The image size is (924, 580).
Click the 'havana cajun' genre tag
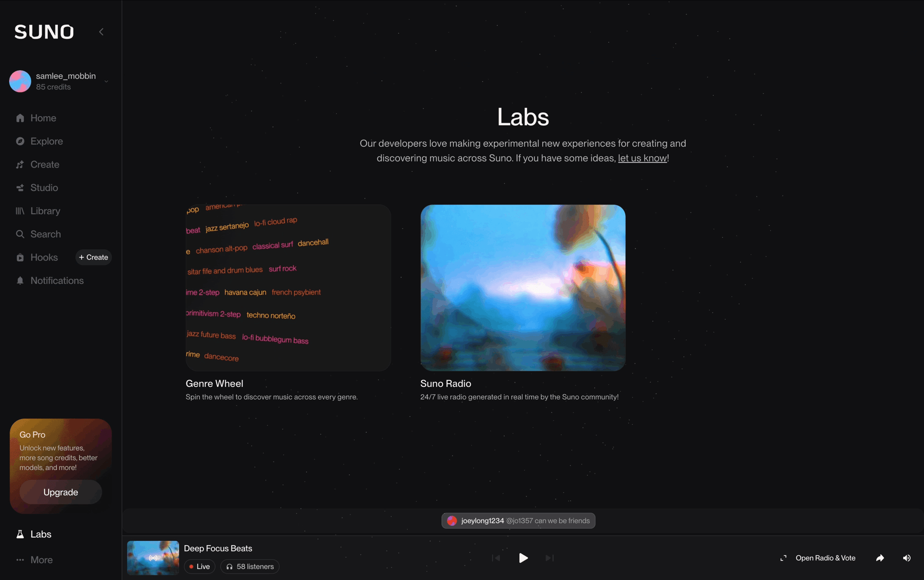click(x=245, y=292)
